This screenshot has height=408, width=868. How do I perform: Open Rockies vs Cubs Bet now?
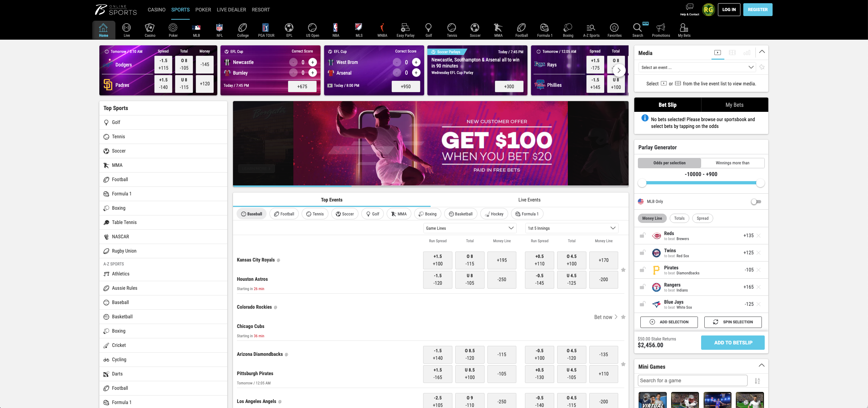coord(606,317)
